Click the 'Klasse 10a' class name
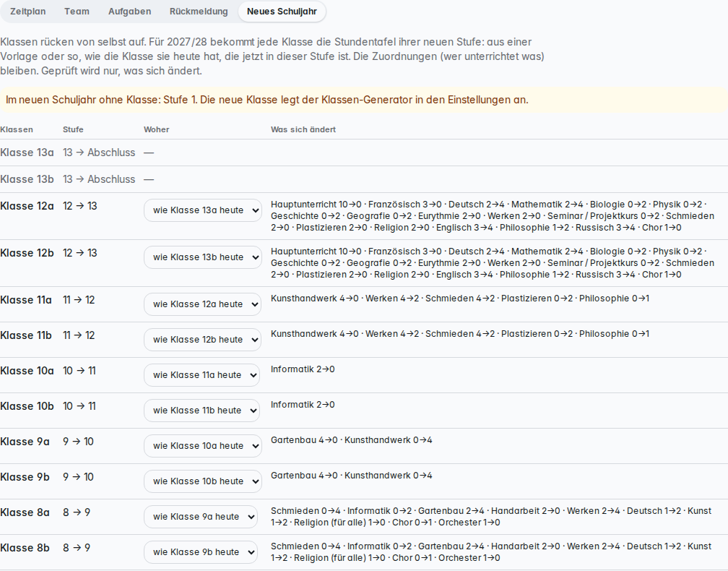The image size is (728, 571). click(x=27, y=371)
